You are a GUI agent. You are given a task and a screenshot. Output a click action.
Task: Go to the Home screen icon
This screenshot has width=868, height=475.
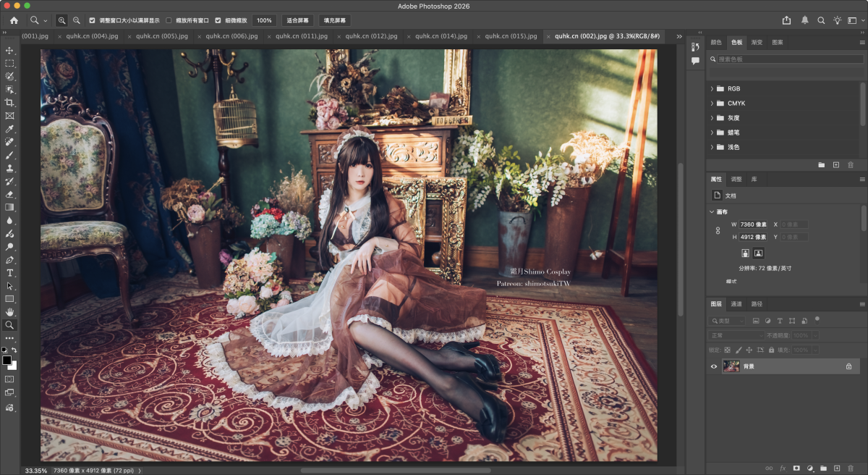[x=14, y=20]
